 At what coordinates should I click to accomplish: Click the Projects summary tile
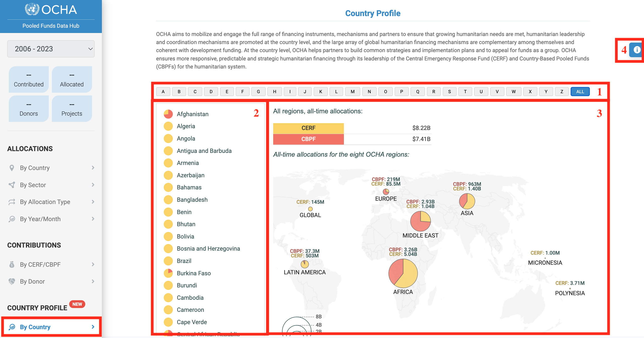pos(72,109)
